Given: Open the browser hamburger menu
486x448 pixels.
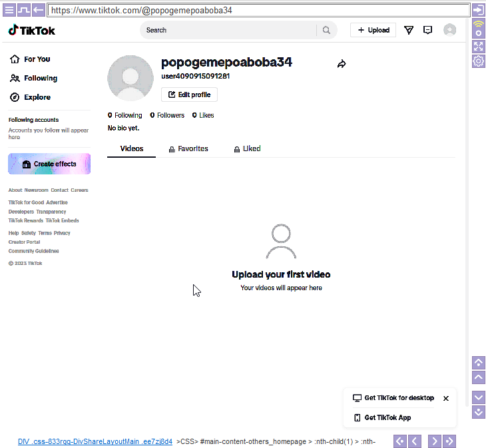Looking at the screenshot, I should 9,10.
